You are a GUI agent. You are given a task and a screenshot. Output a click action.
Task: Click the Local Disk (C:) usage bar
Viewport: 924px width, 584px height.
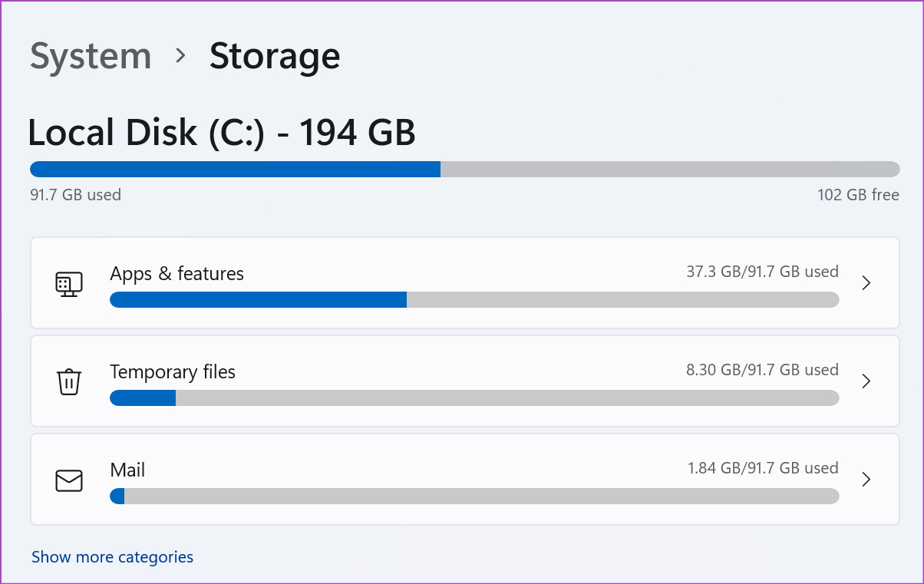click(x=464, y=169)
